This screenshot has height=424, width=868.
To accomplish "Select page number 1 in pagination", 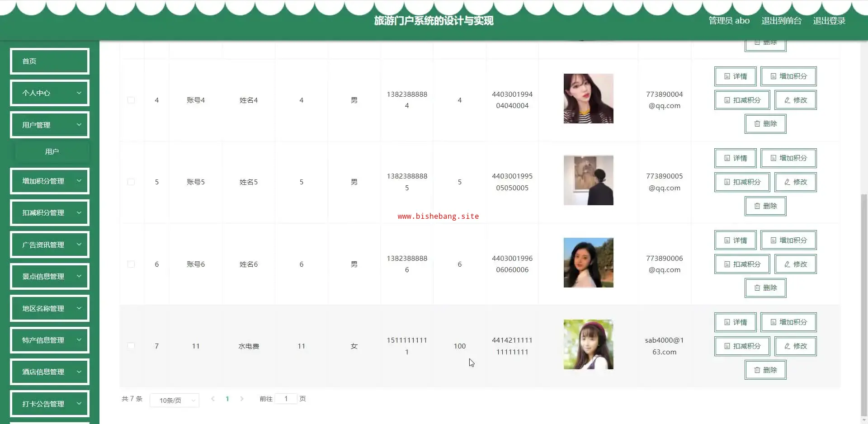I will (227, 399).
